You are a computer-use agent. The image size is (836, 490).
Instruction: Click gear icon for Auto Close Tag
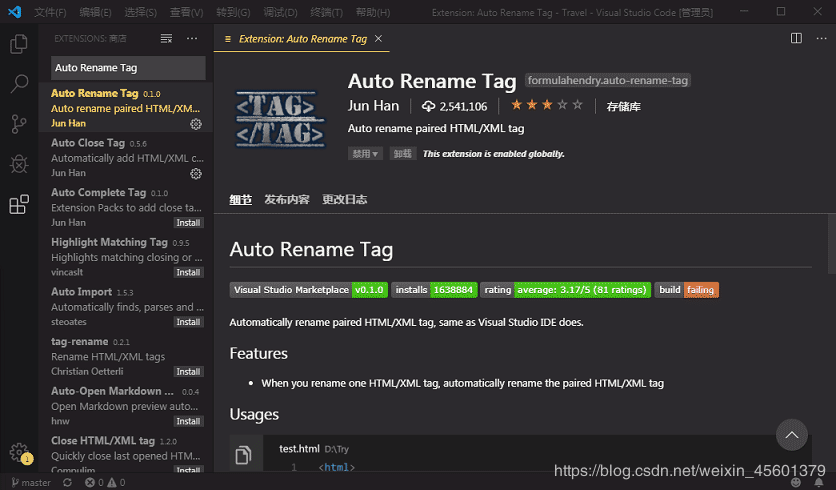coord(196,173)
